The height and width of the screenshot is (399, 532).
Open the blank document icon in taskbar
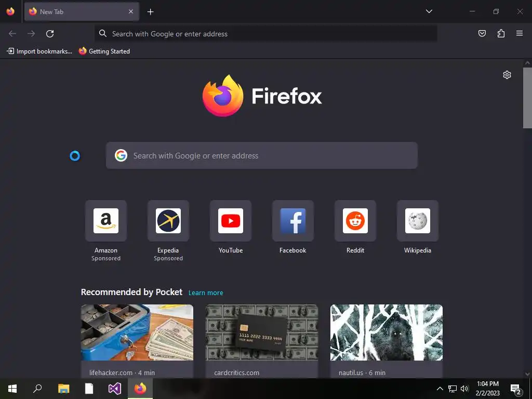(x=89, y=389)
